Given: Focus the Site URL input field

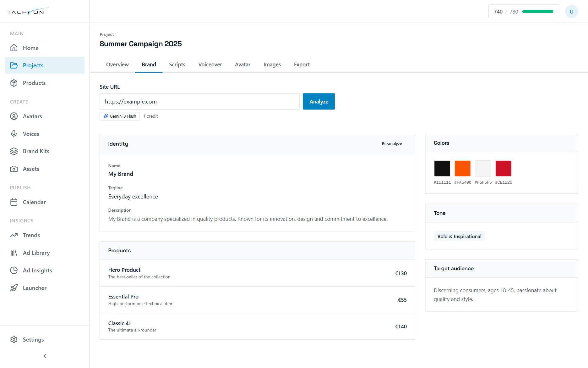Looking at the screenshot, I should tap(199, 101).
